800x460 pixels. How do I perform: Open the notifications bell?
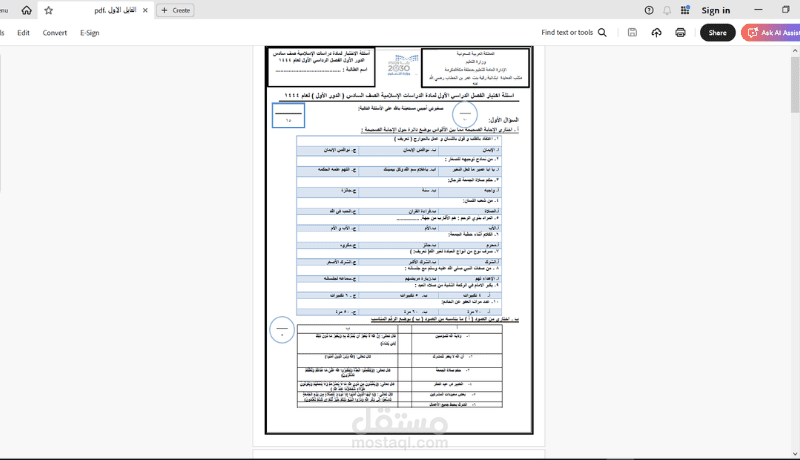click(667, 10)
